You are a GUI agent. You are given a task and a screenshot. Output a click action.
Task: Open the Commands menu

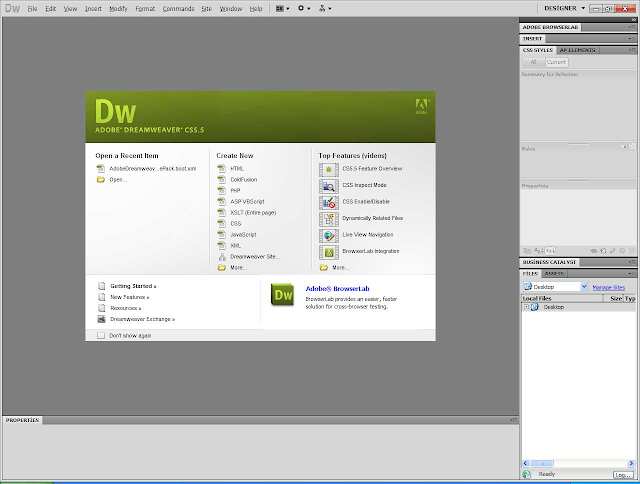pos(178,9)
